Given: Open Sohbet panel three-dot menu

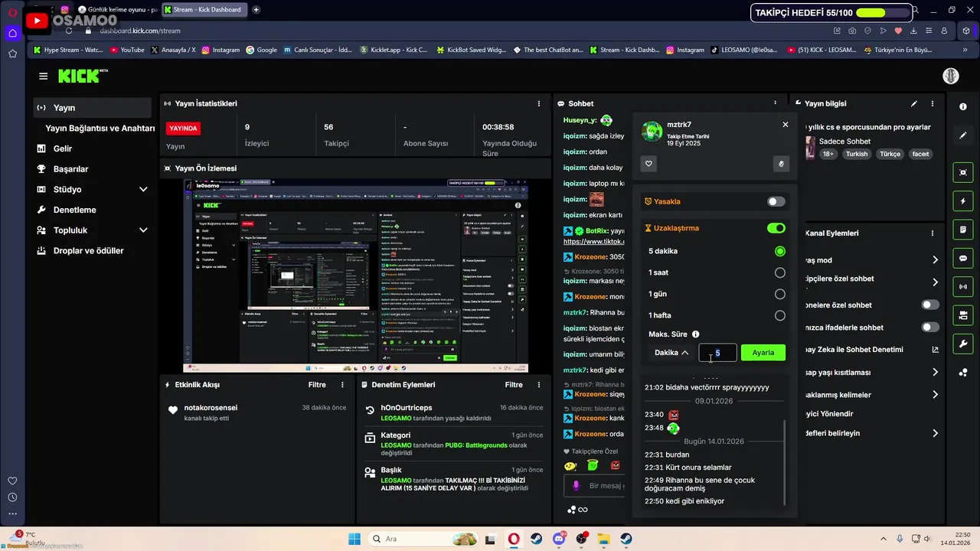Looking at the screenshot, I should pos(775,103).
